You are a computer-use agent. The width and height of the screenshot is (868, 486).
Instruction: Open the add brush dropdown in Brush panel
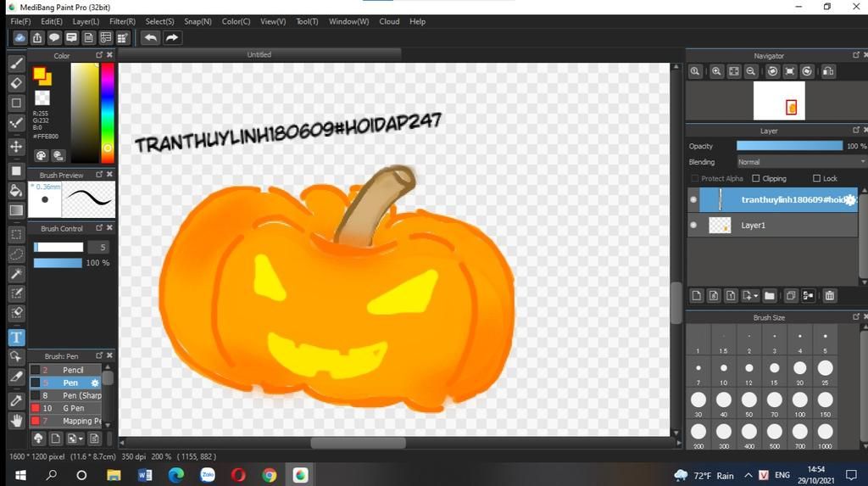(x=81, y=439)
